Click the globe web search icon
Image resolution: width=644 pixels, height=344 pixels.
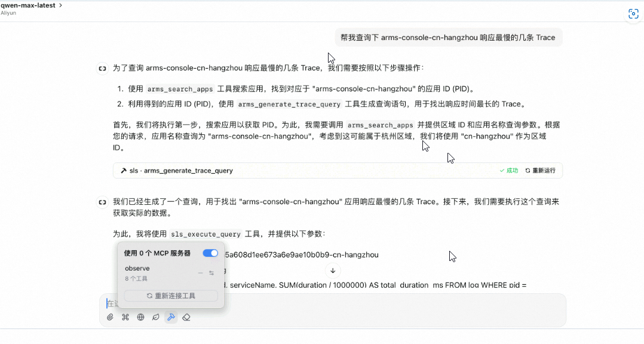coord(140,317)
